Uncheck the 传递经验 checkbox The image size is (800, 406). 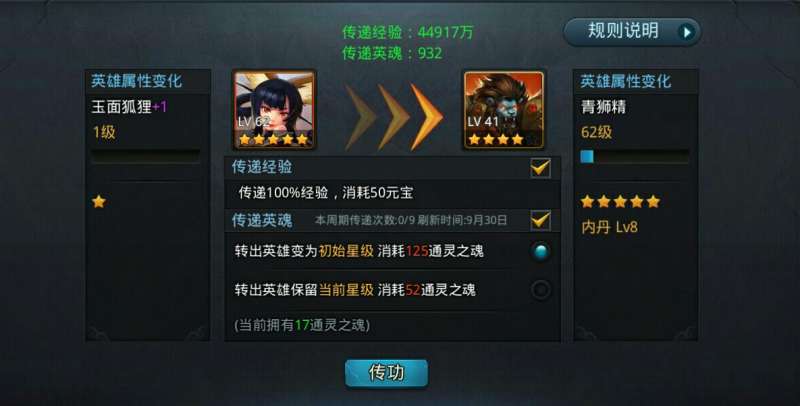(x=540, y=167)
